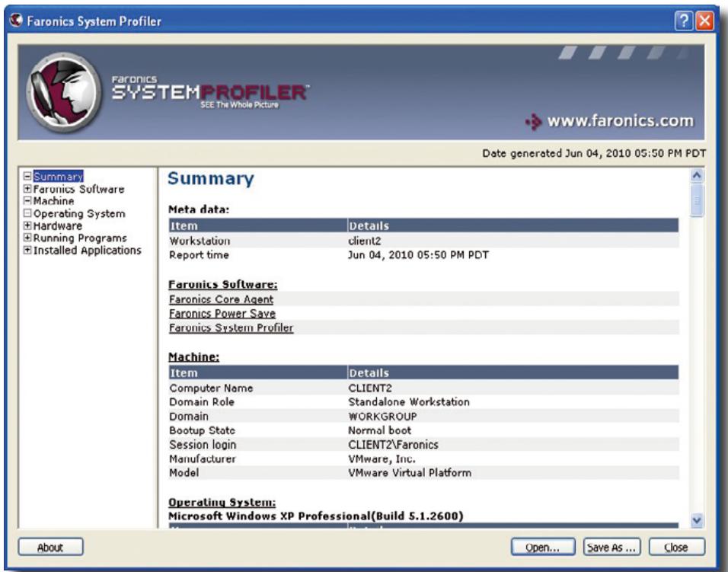This screenshot has height=572, width=728.
Task: Click the Domain Role item label
Action: tap(202, 402)
